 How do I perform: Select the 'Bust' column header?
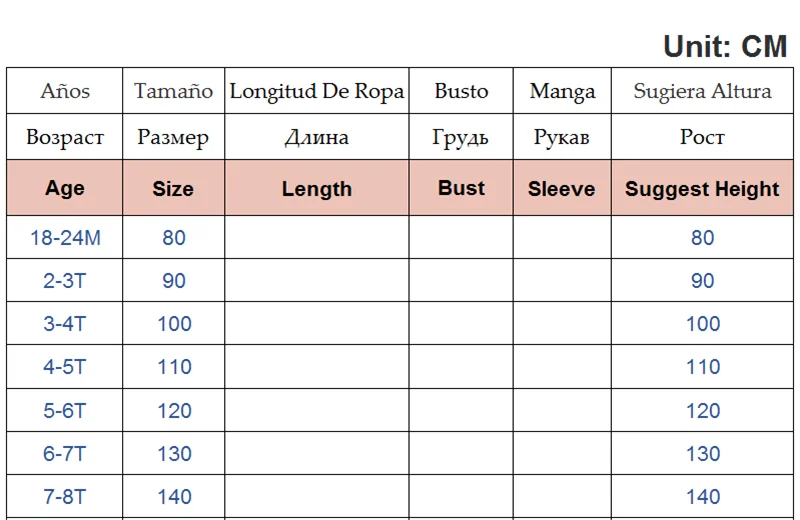click(x=461, y=188)
